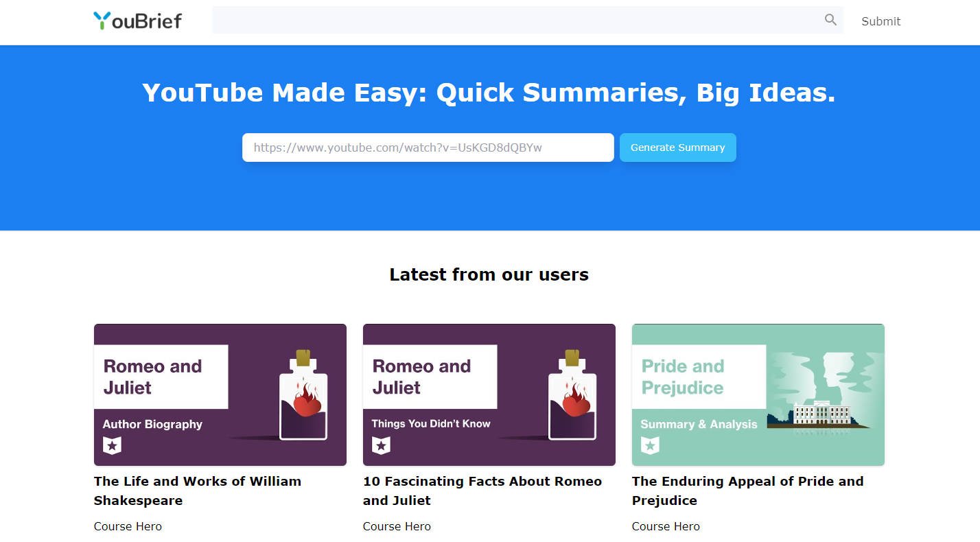Click the magnifier search icon

click(x=830, y=20)
